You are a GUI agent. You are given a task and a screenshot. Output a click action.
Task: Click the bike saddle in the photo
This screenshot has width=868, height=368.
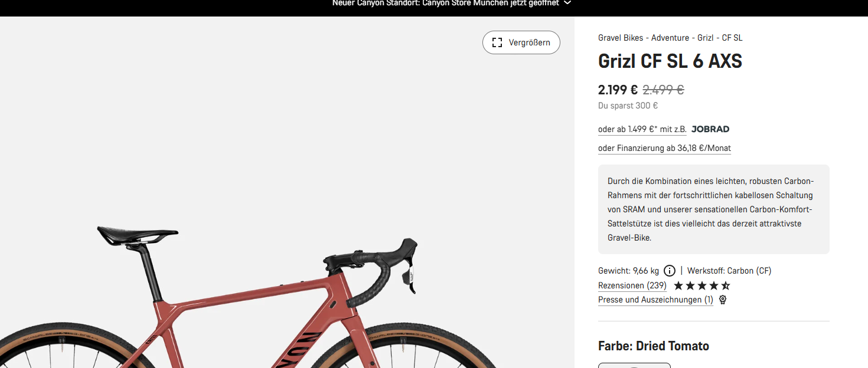(138, 234)
